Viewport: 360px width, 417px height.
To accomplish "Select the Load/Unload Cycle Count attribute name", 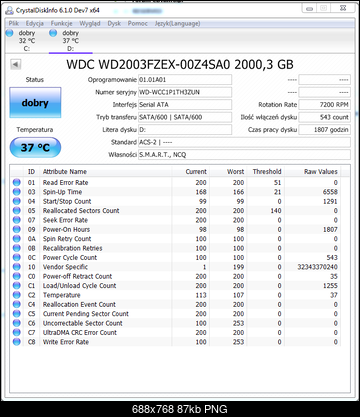I will [79, 285].
